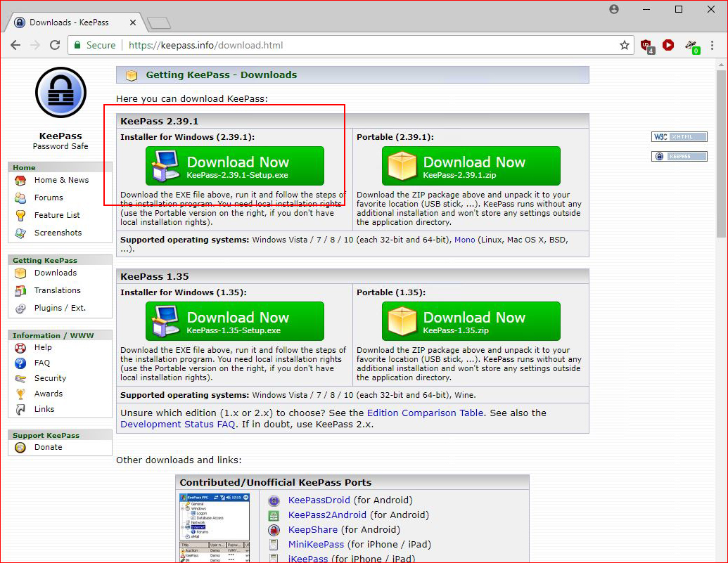Click the Translations flag icon
728x563 pixels.
[x=20, y=290]
